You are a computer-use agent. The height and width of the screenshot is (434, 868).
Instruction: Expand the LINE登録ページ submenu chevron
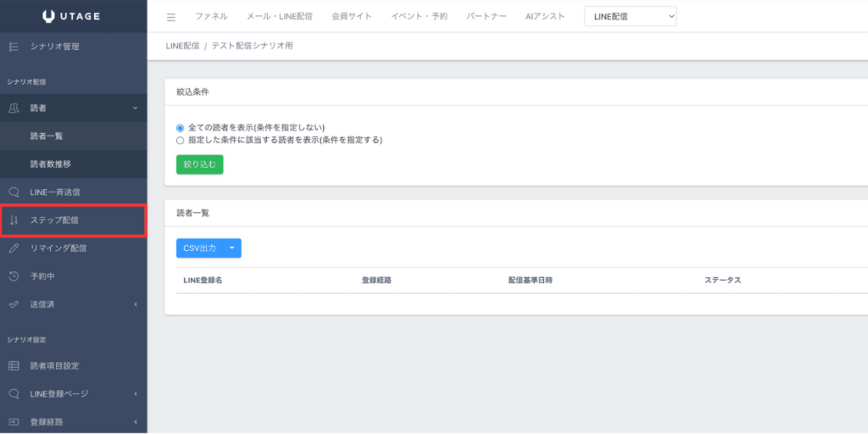pos(136,393)
